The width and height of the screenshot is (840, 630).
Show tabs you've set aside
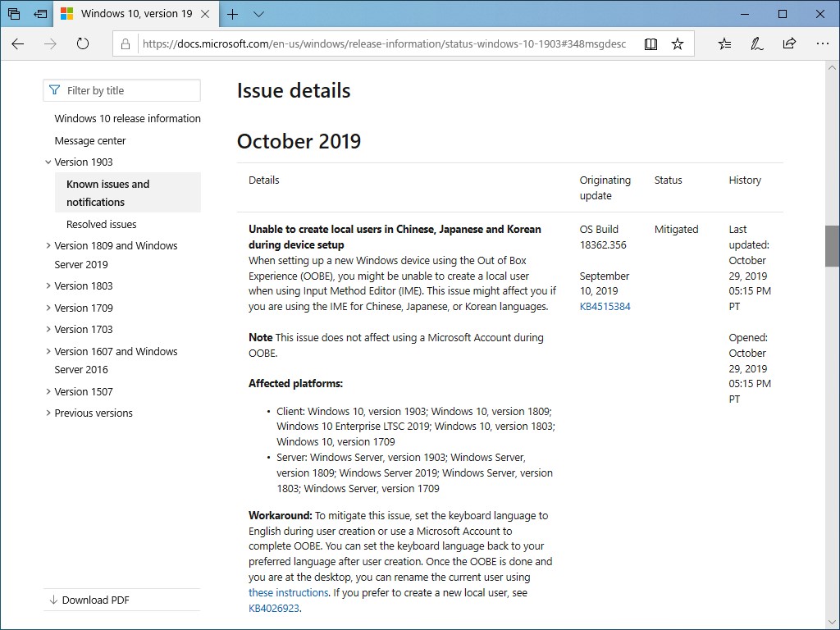tap(13, 14)
